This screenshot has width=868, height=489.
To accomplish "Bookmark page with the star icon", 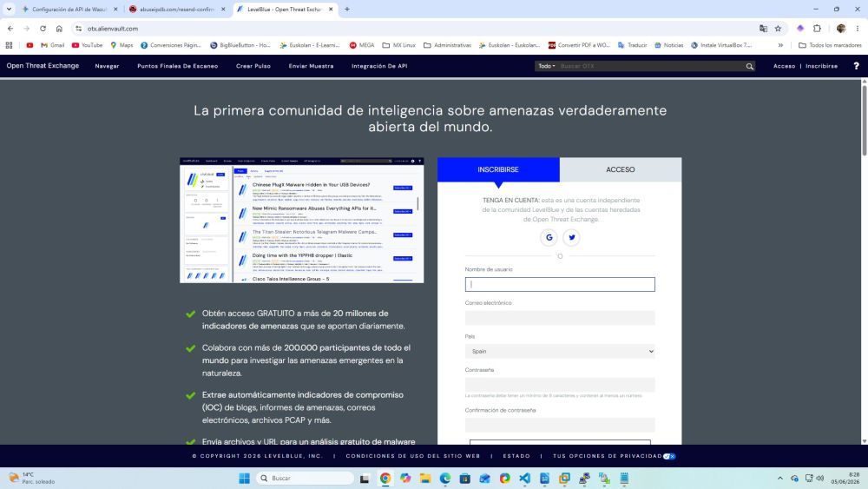I will 778,29.
